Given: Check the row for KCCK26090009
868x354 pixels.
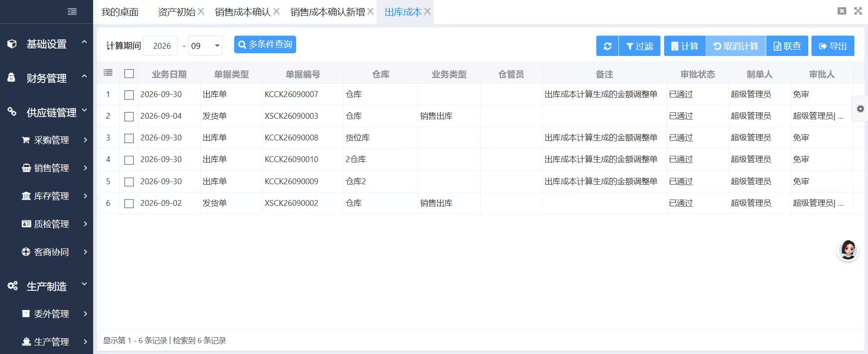Looking at the screenshot, I should pyautogui.click(x=129, y=182).
